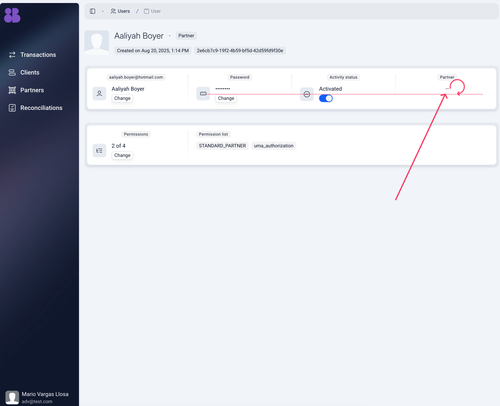Click Mario Vargas Llosa avatar
Screen dimensions: 500x406
12,397
